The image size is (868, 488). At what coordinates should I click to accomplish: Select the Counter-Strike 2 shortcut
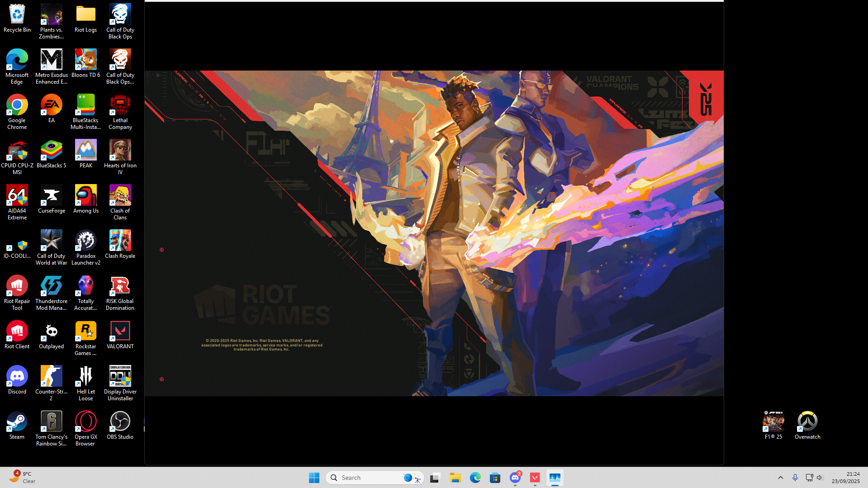52,384
